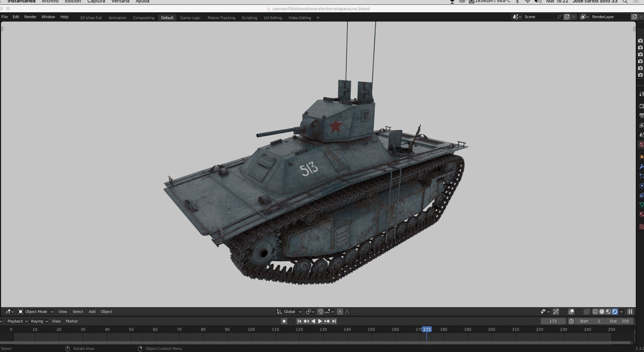Screen dimensions: 644x352
Task: Open the Keying dropdown
Action: pyautogui.click(x=39, y=321)
